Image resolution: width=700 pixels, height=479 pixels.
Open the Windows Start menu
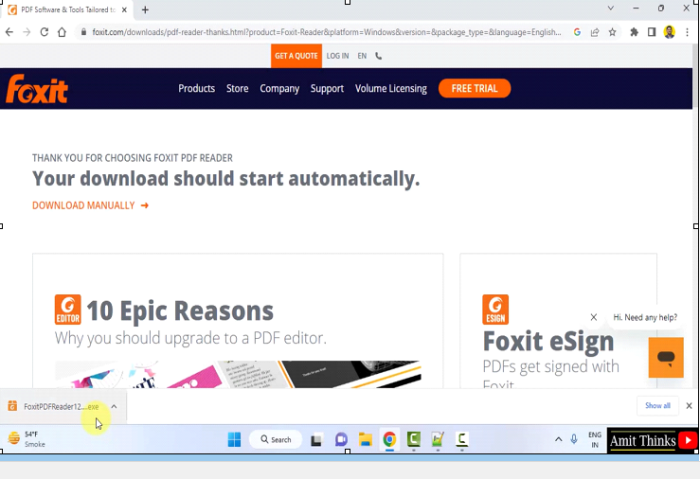coord(234,439)
